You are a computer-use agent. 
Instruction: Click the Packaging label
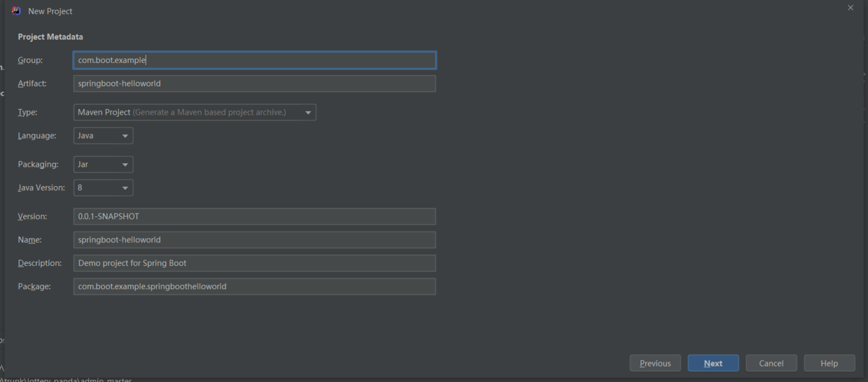click(x=38, y=164)
